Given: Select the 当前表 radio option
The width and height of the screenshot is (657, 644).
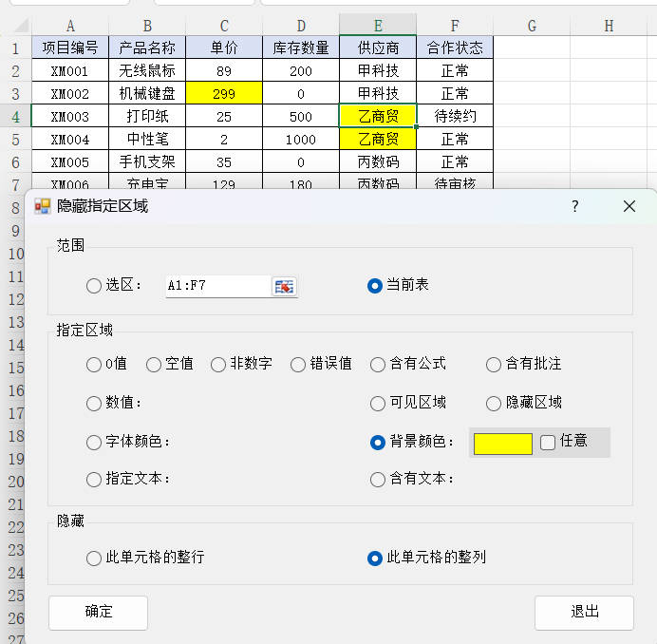Looking at the screenshot, I should click(375, 285).
